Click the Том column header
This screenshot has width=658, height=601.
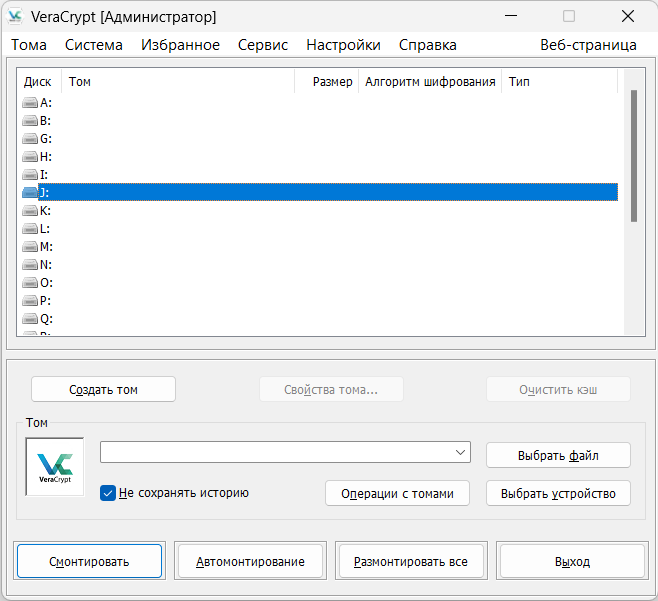pos(178,81)
